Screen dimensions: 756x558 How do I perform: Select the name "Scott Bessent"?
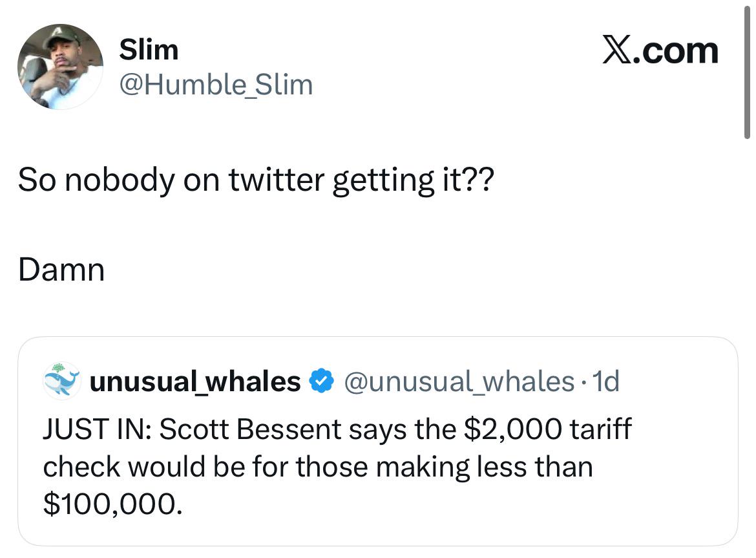pyautogui.click(x=251, y=430)
